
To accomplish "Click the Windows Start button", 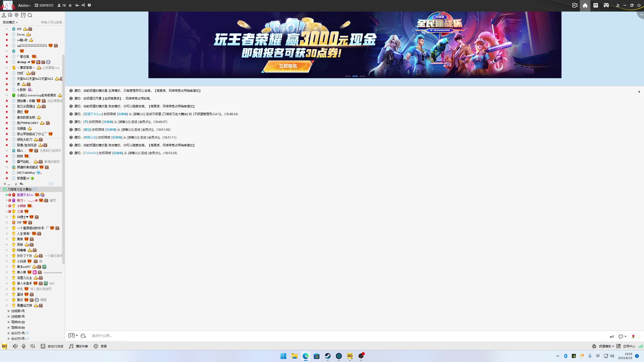I will (x=283, y=356).
